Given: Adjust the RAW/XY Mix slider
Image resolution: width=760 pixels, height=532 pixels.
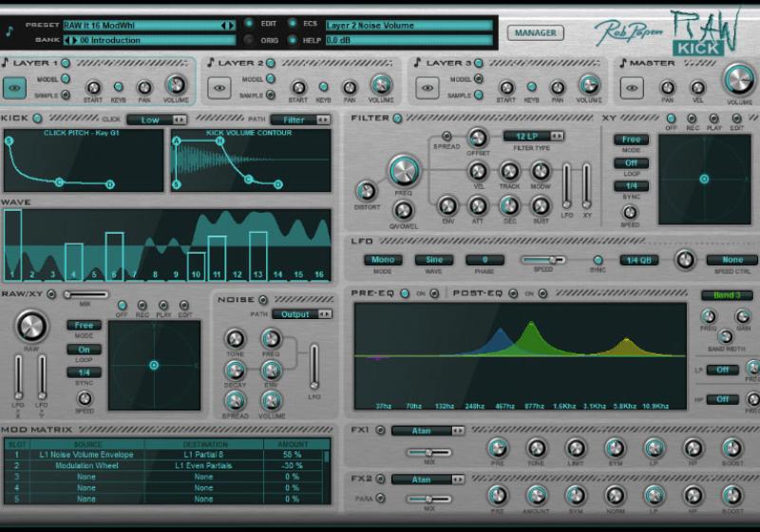Looking at the screenshot, I should [85, 294].
